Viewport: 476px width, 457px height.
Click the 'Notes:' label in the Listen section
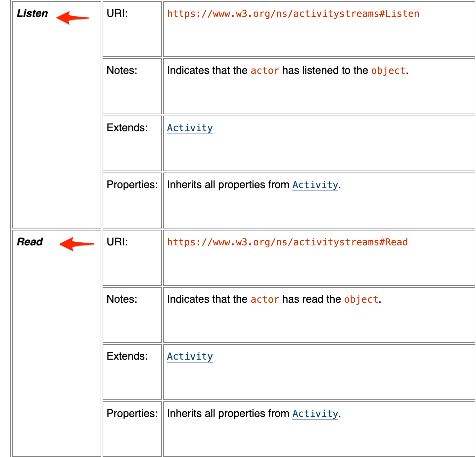(122, 71)
